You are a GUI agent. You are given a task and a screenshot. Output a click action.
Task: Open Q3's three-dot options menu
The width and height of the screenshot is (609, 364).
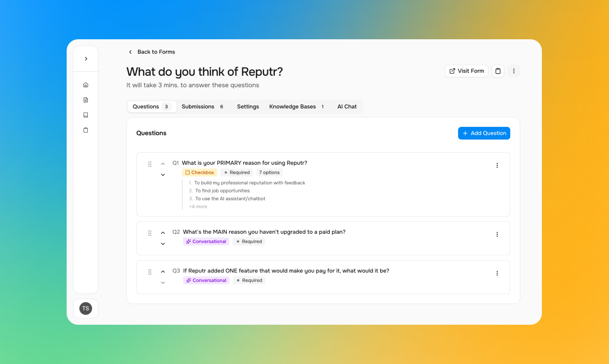(497, 273)
